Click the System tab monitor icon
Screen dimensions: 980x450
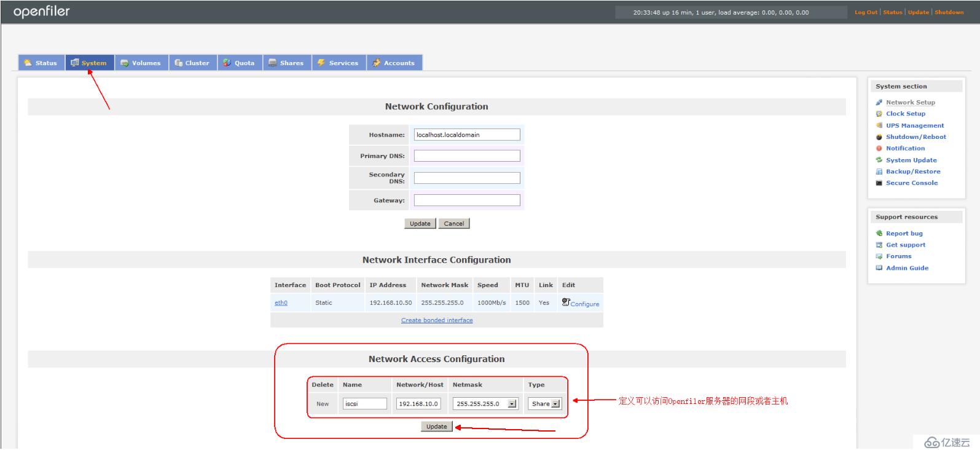75,63
